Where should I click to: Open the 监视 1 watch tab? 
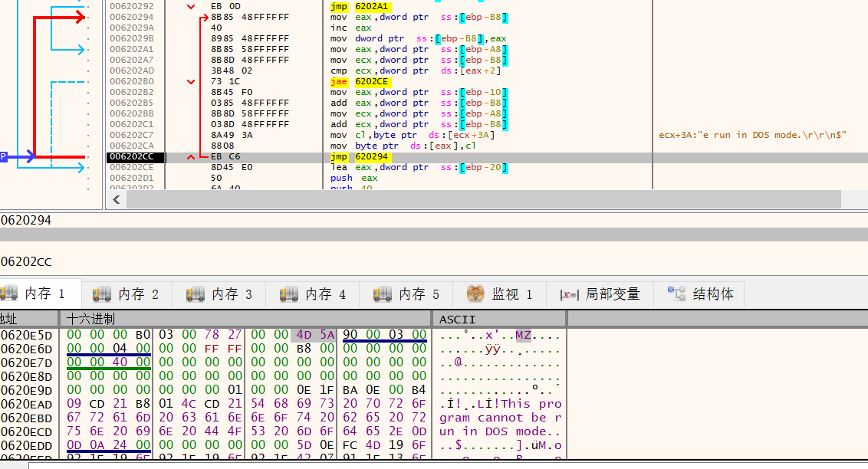tap(500, 294)
